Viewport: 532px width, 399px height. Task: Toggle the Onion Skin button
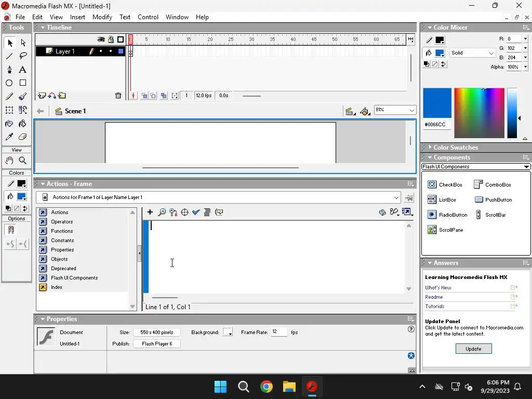(144, 96)
